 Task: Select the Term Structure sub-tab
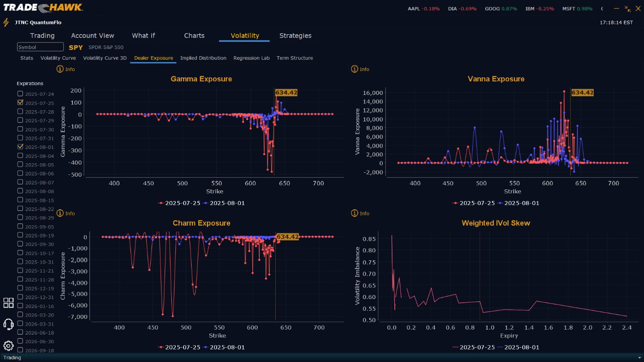click(x=295, y=58)
